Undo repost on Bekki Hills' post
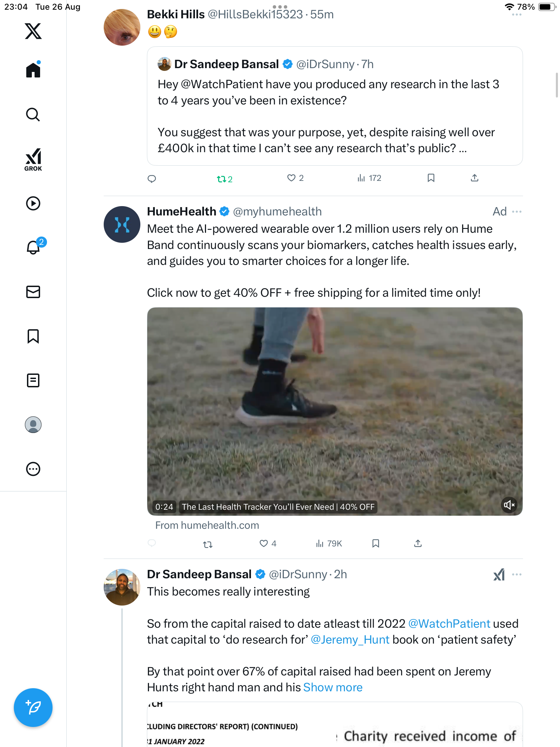This screenshot has height=747, width=560. pyautogui.click(x=224, y=179)
